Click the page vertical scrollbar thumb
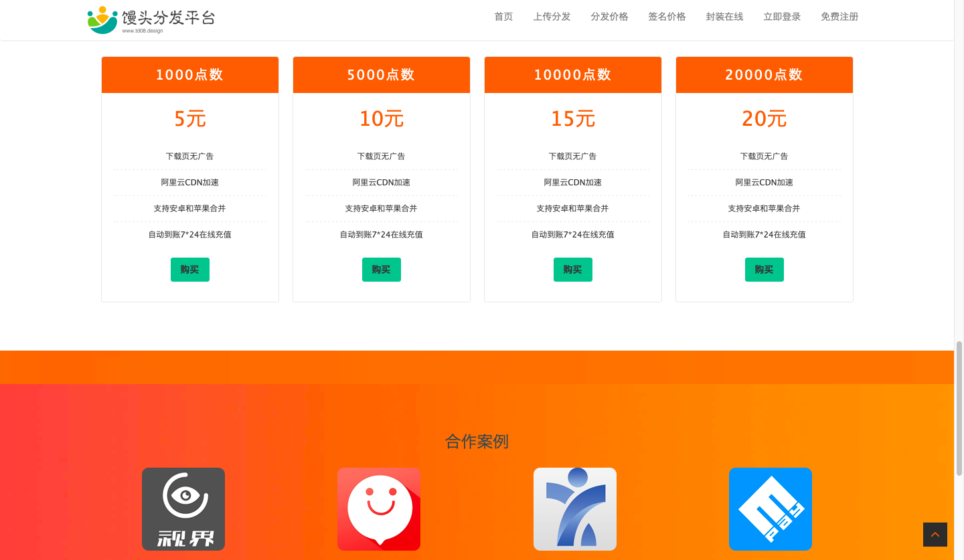 click(959, 408)
